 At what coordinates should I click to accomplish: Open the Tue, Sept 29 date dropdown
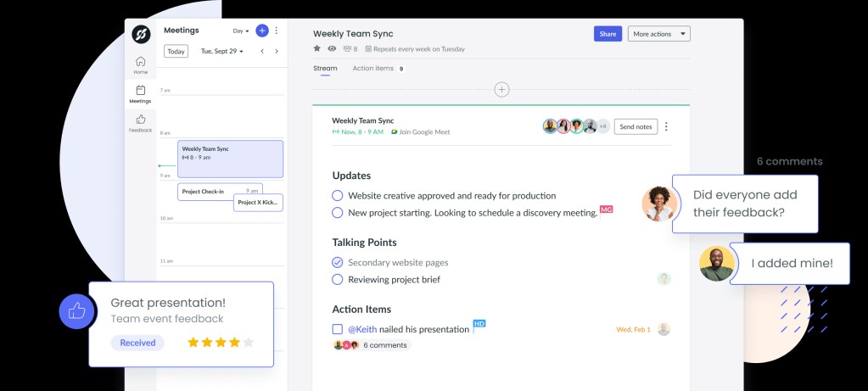tap(222, 52)
